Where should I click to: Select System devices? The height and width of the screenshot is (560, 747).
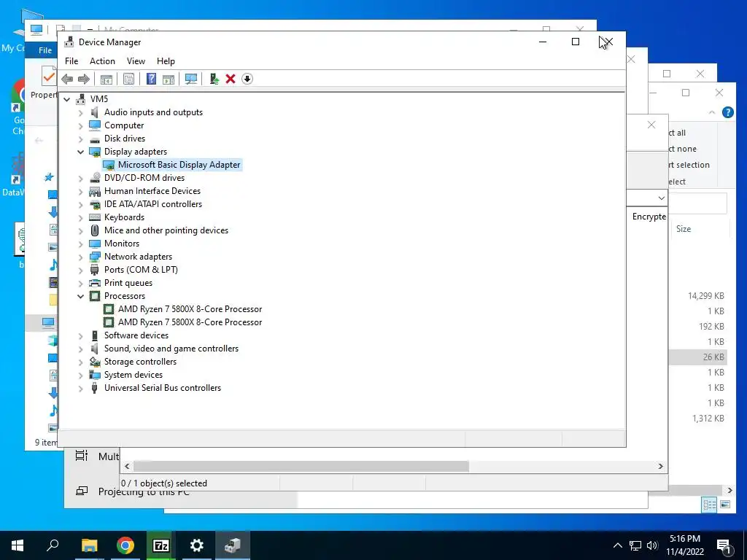(x=133, y=375)
